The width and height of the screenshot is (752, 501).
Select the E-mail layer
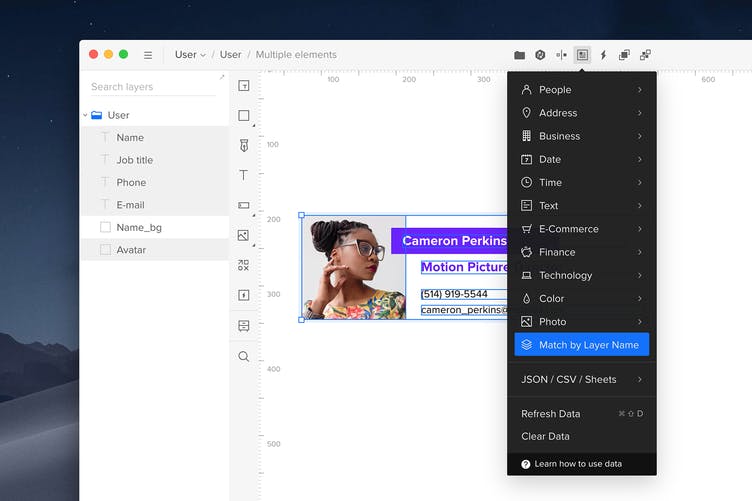coord(154,205)
